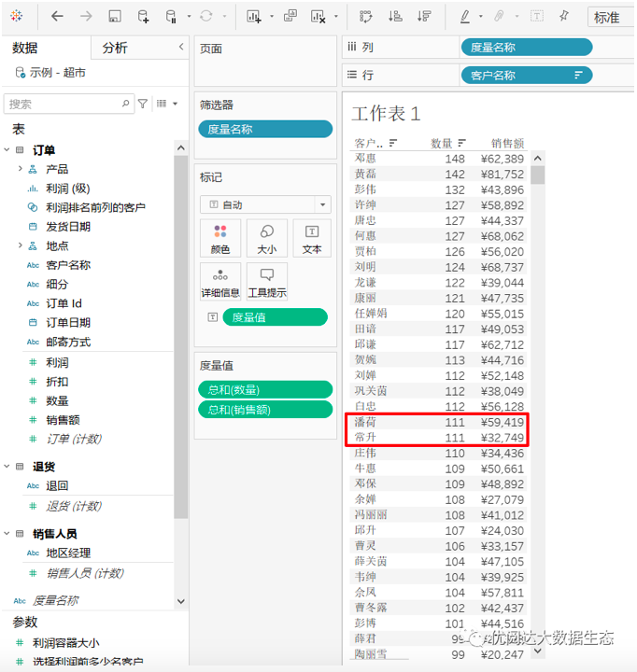
Task: Click the Swap Rows and Columns icon
Action: click(x=365, y=17)
